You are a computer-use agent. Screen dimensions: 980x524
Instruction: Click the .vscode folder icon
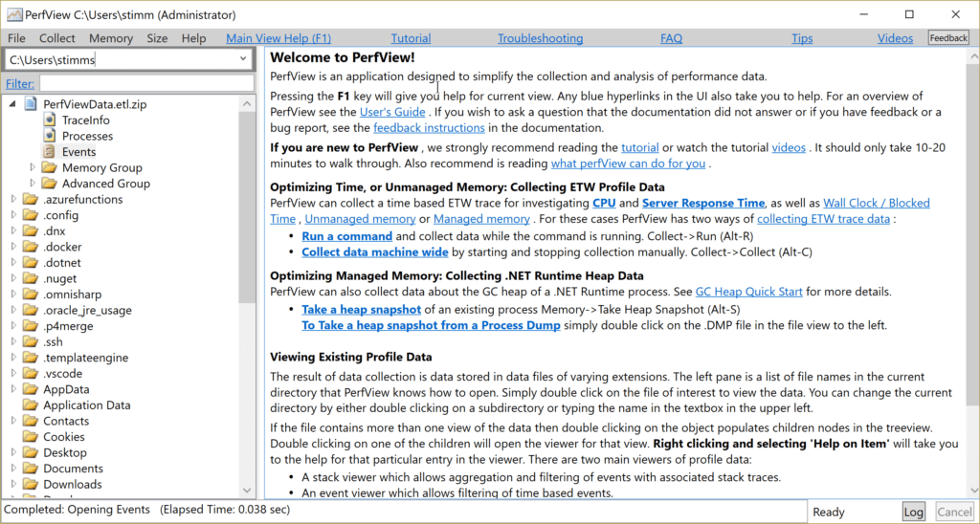point(31,374)
